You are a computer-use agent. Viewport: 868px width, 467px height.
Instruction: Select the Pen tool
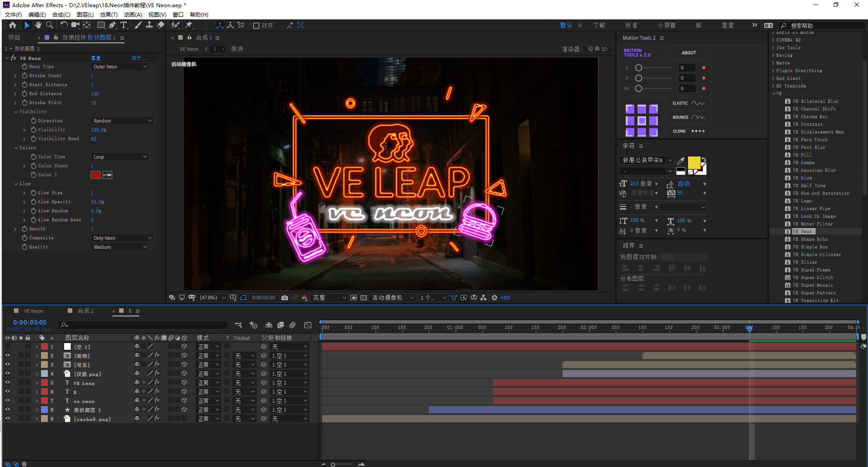[112, 25]
